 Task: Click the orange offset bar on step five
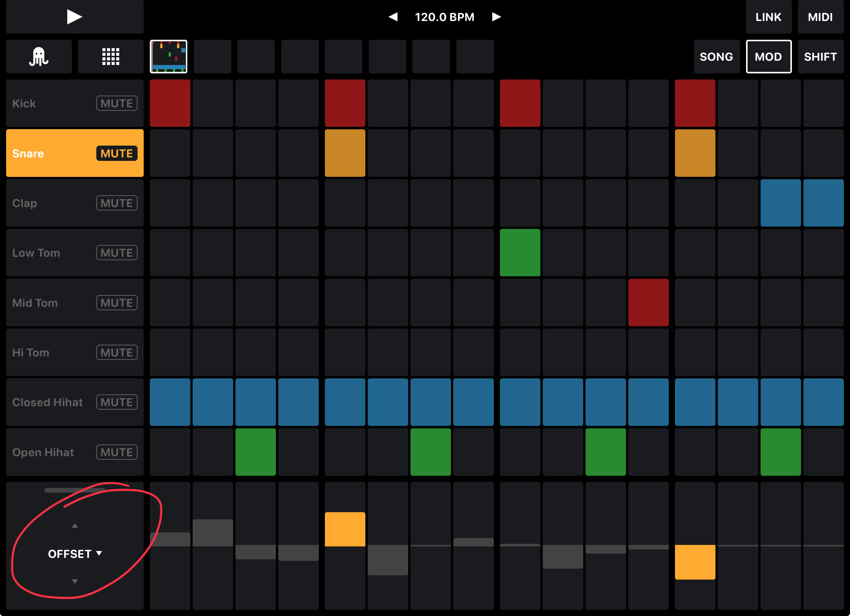pyautogui.click(x=345, y=529)
